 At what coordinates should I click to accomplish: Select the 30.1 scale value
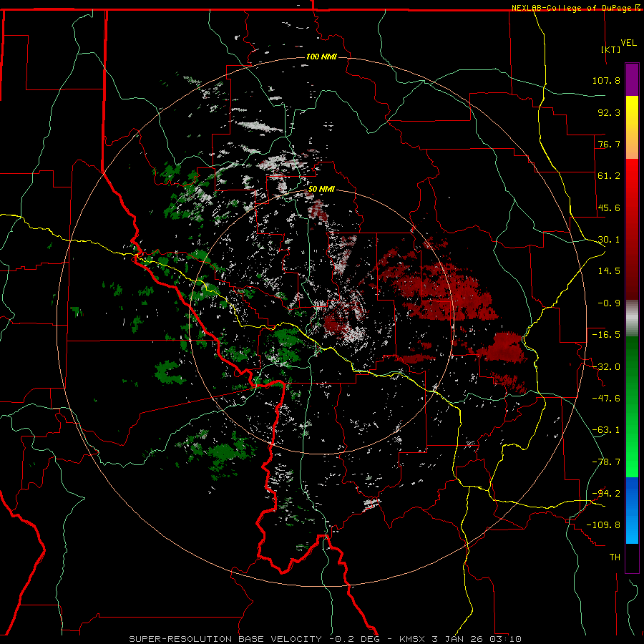609,240
